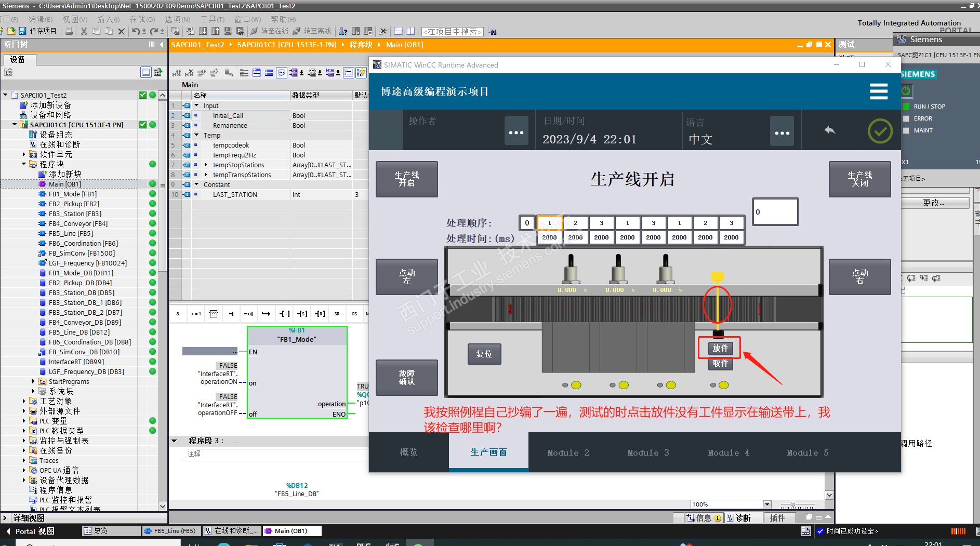Screen dimensions: 980x546
Task: Insert an AND (&) logic box
Action: click(x=178, y=314)
